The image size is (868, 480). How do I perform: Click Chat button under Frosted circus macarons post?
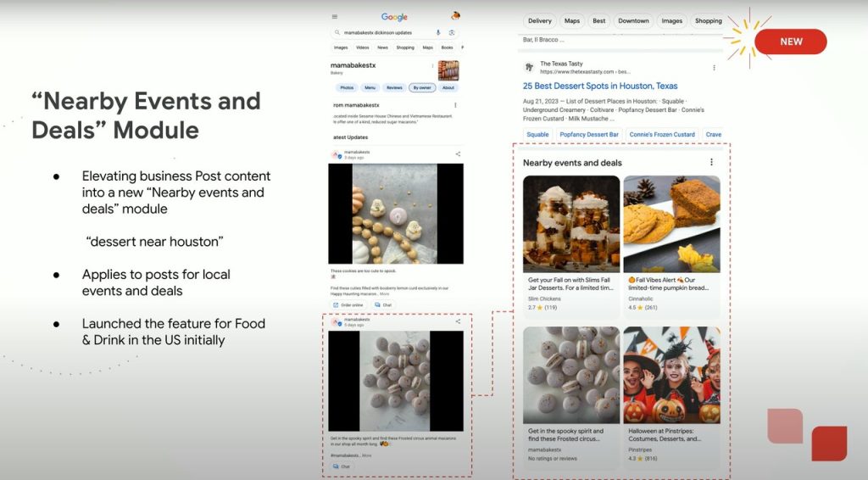click(x=342, y=466)
